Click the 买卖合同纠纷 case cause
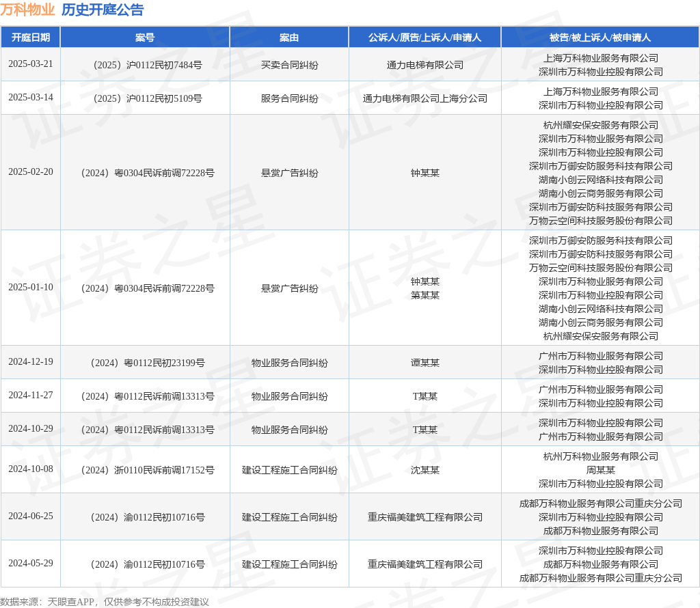The height and width of the screenshot is (608, 700). (x=289, y=65)
